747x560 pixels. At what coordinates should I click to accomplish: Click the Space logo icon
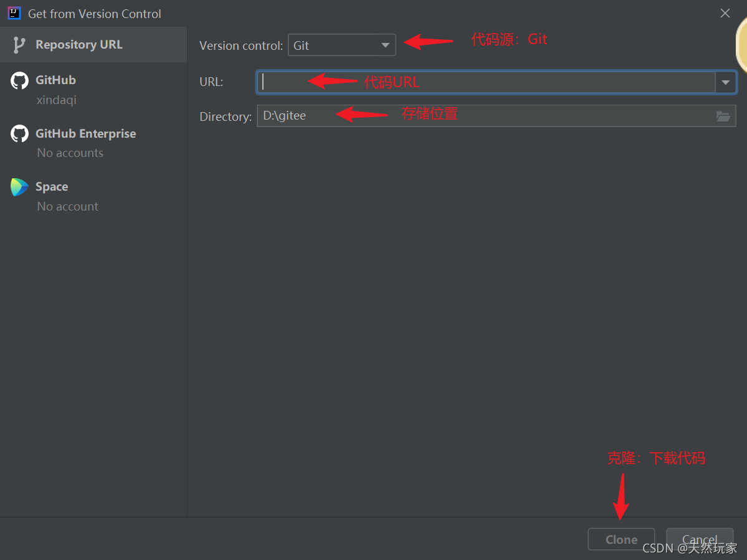pyautogui.click(x=19, y=186)
